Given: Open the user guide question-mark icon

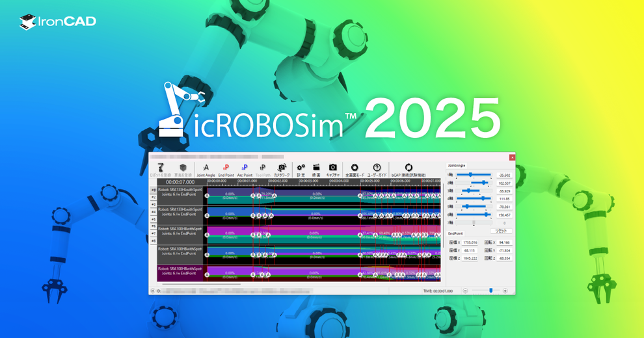Looking at the screenshot, I should pyautogui.click(x=377, y=170).
